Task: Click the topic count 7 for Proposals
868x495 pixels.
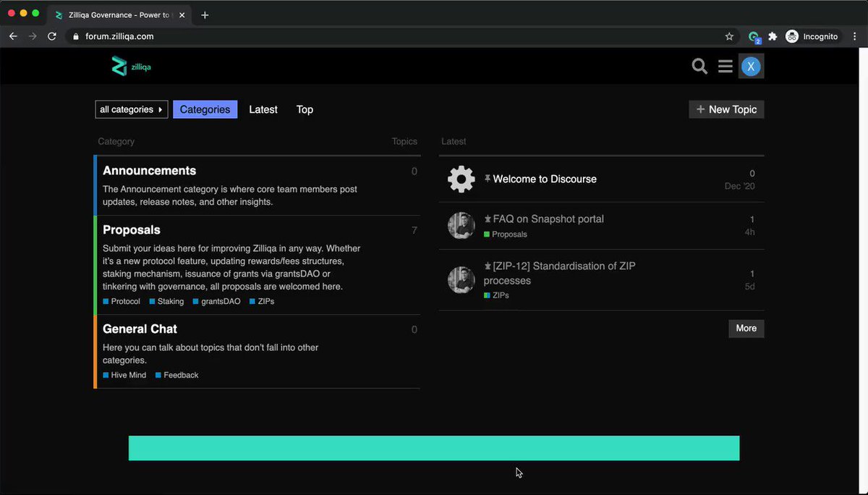Action: [x=414, y=231]
